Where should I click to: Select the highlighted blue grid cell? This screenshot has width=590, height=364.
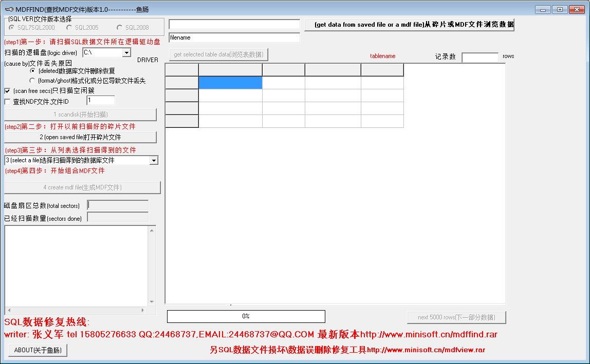[230, 83]
